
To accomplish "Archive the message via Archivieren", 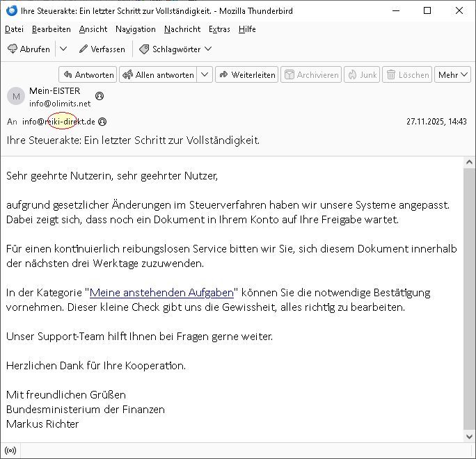I will tap(310, 75).
